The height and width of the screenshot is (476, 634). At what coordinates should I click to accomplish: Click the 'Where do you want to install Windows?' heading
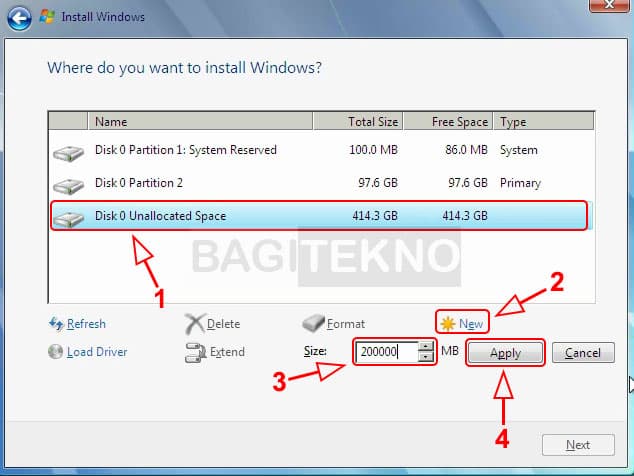click(184, 68)
